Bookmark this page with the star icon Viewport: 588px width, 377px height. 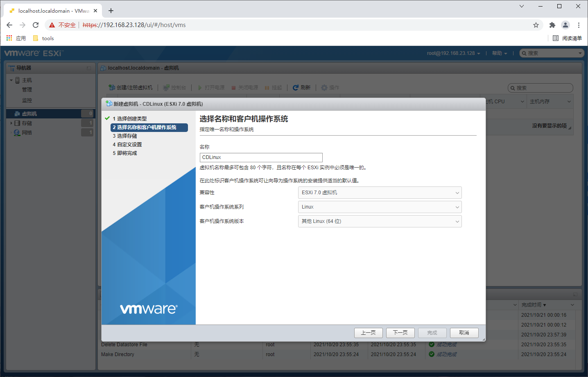coord(536,25)
